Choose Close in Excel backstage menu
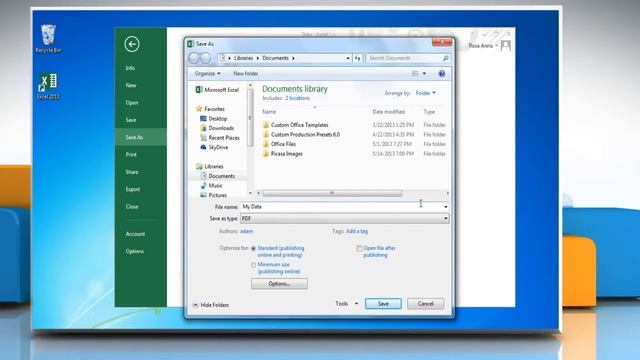Viewport: 640px width, 360px height. (132, 207)
